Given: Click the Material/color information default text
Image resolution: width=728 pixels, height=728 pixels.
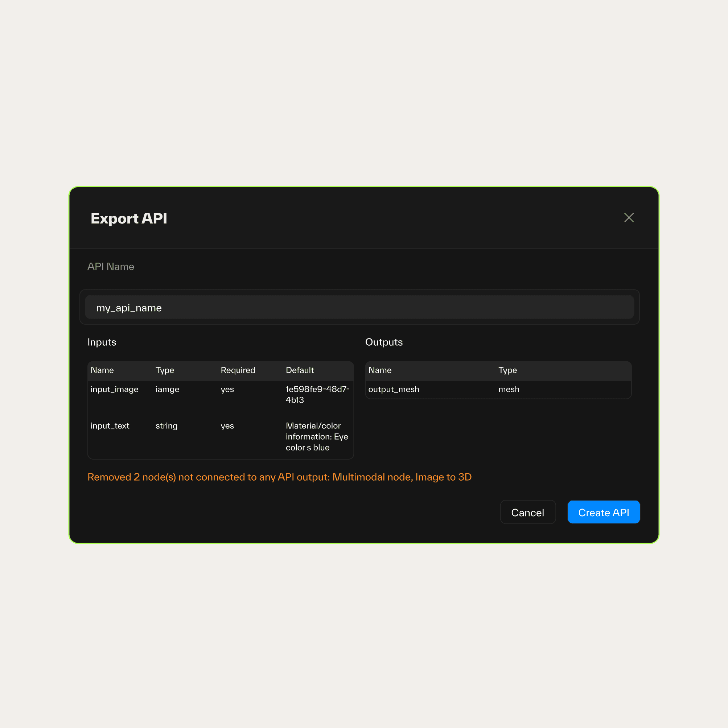Looking at the screenshot, I should 317,436.
